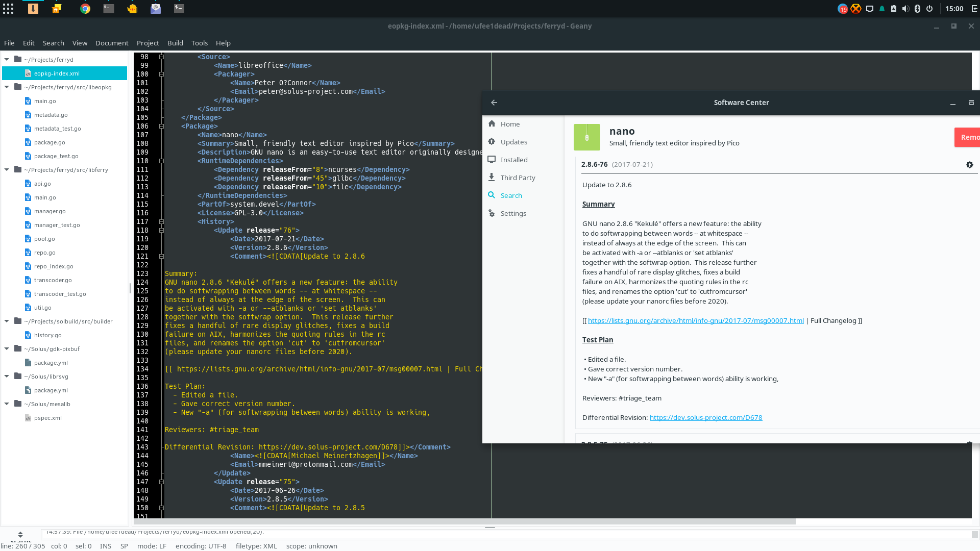
Task: Collapse the ~/Projects/ferryd/src/libferry folder
Action: (x=7, y=170)
